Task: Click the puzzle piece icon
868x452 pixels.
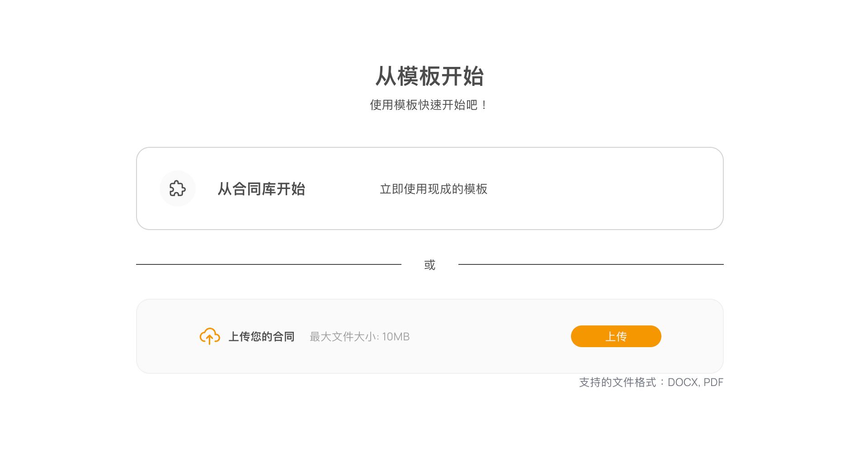Action: [x=177, y=188]
